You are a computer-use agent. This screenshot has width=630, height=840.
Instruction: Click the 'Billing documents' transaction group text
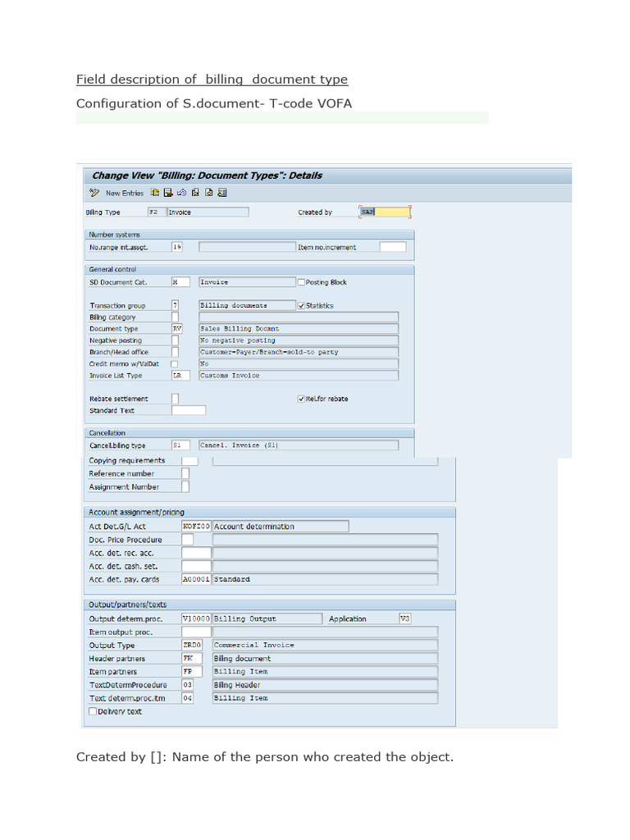point(234,305)
